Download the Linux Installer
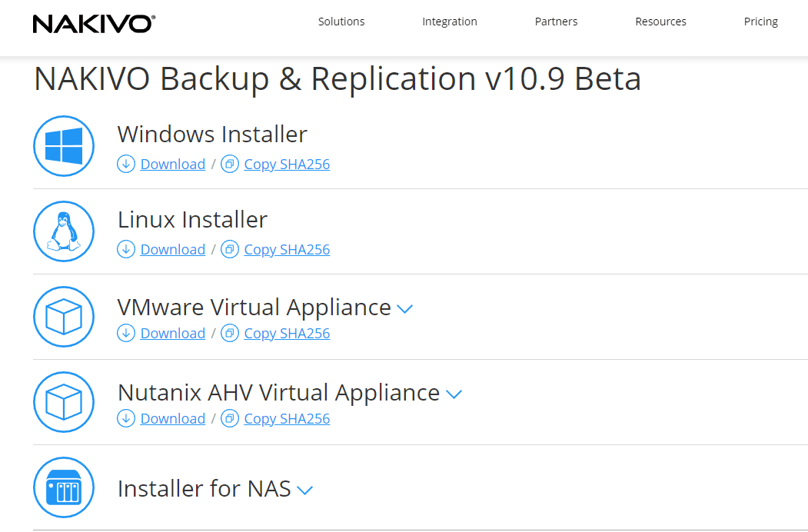This screenshot has height=532, width=808. (172, 249)
